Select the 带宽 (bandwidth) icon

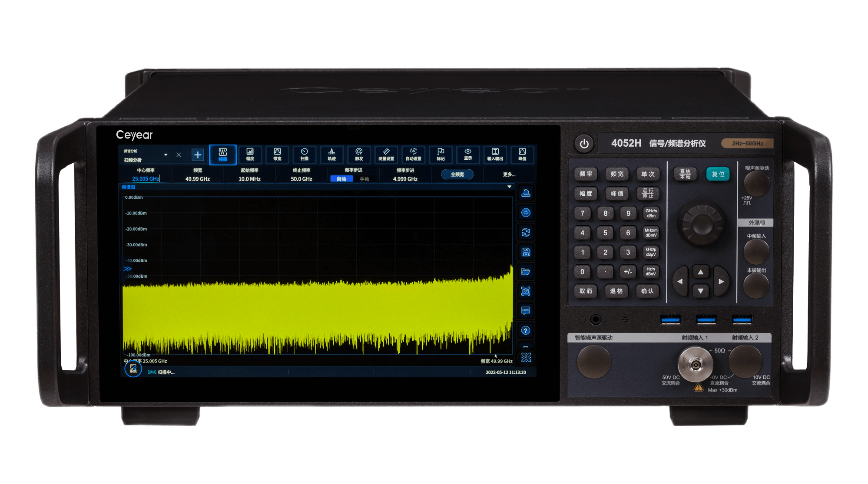coord(277,154)
